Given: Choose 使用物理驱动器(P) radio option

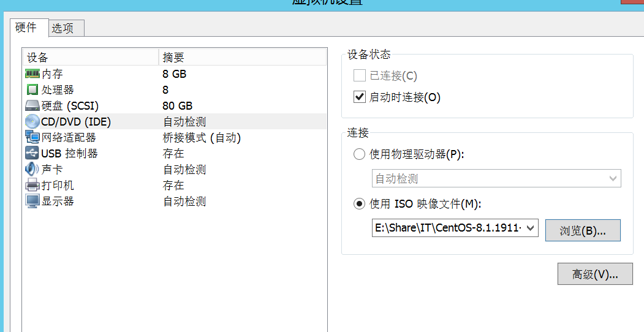Looking at the screenshot, I should click(x=359, y=154).
